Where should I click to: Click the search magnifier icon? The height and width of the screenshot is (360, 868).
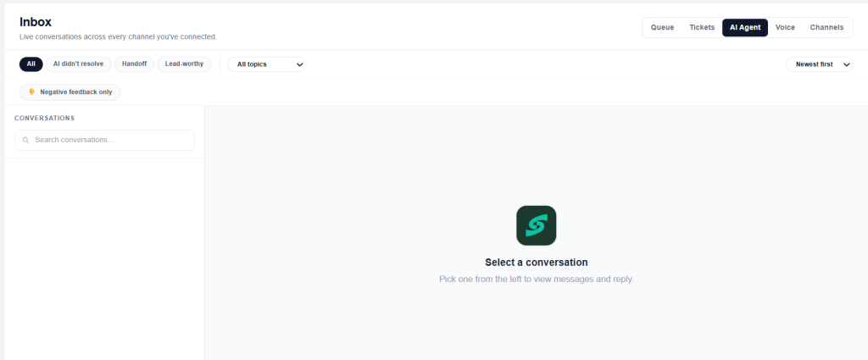(25, 141)
